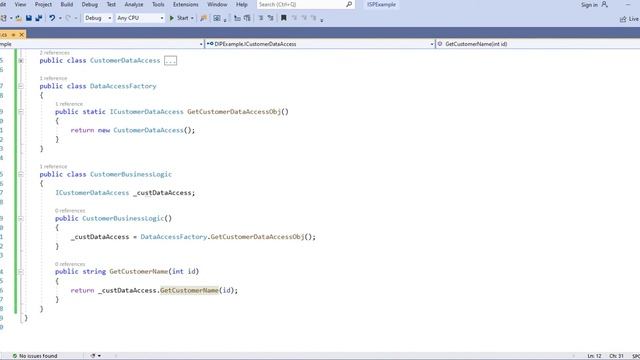
Task: Collapse the CustomerBusinessLogic class
Action: pyautogui.click(x=21, y=174)
